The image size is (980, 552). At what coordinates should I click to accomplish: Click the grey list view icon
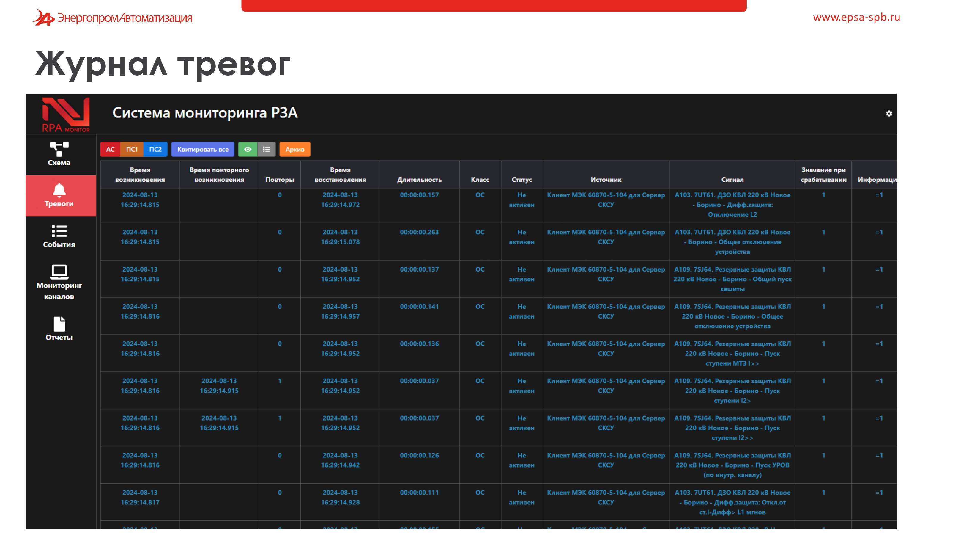click(x=266, y=149)
